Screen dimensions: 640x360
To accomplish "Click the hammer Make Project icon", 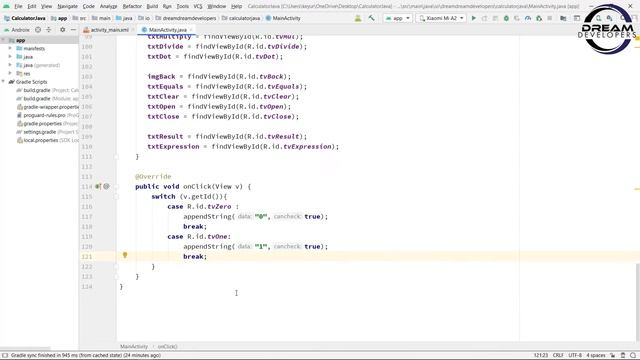I will point(371,18).
